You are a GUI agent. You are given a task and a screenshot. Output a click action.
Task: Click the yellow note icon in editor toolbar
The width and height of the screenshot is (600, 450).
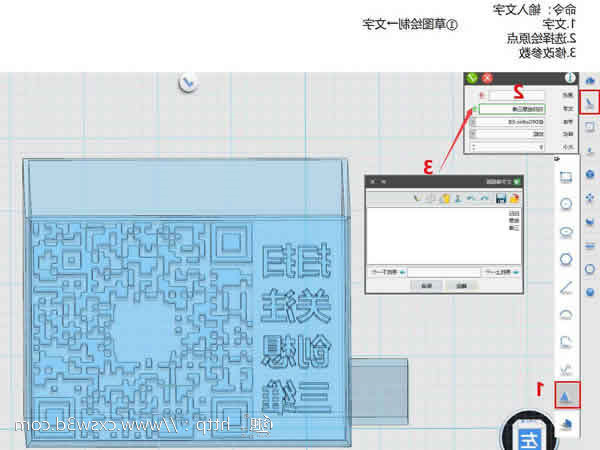pos(445,198)
